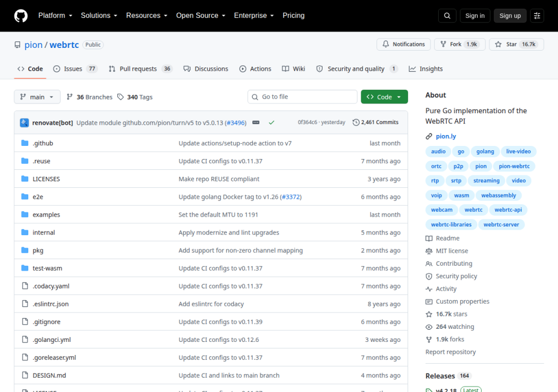The height and width of the screenshot is (392, 558).
Task: Select the webrtc-libraries topic tag
Action: pos(451,224)
